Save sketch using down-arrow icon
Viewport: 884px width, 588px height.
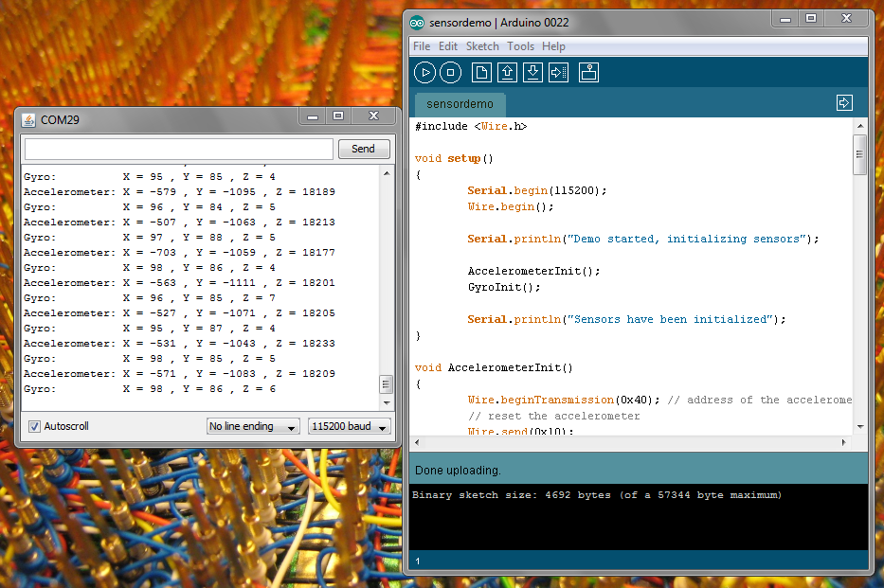(x=532, y=72)
